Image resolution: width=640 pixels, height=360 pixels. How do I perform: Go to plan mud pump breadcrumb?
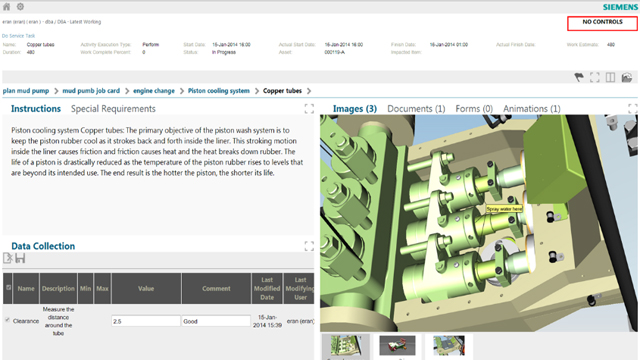(26, 91)
